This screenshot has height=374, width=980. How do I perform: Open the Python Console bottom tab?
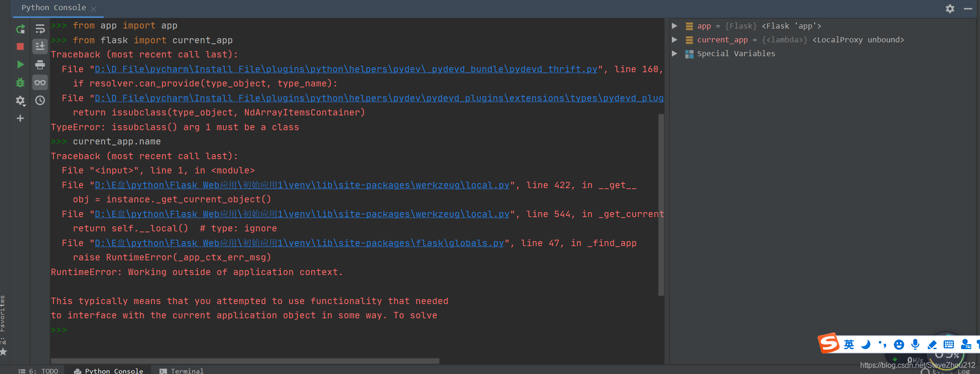(x=109, y=371)
